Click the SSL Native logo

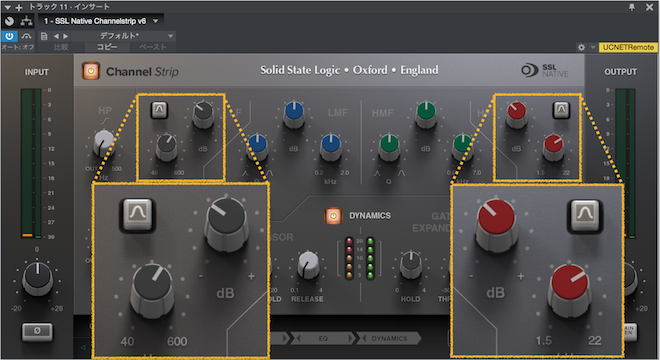[x=545, y=70]
